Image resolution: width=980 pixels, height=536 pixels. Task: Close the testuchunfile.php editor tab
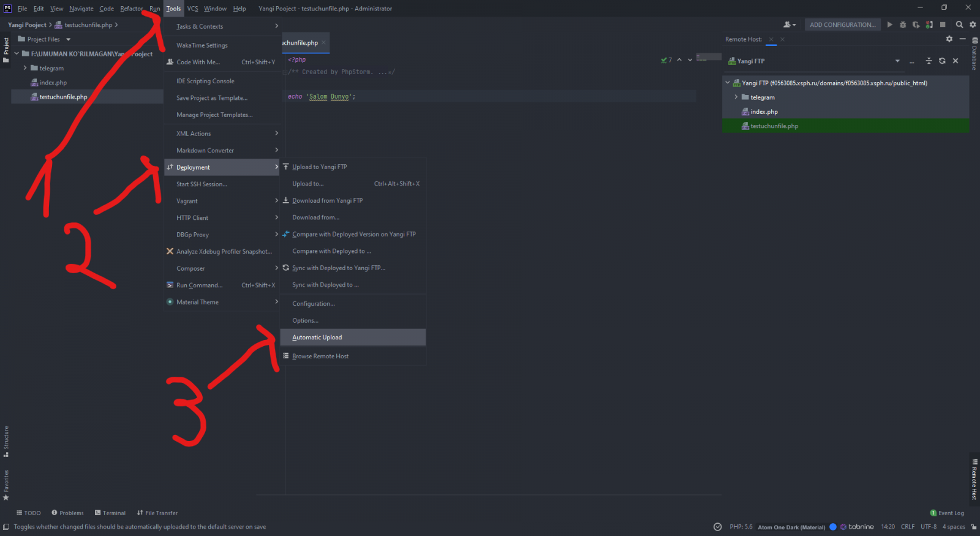[x=323, y=42]
